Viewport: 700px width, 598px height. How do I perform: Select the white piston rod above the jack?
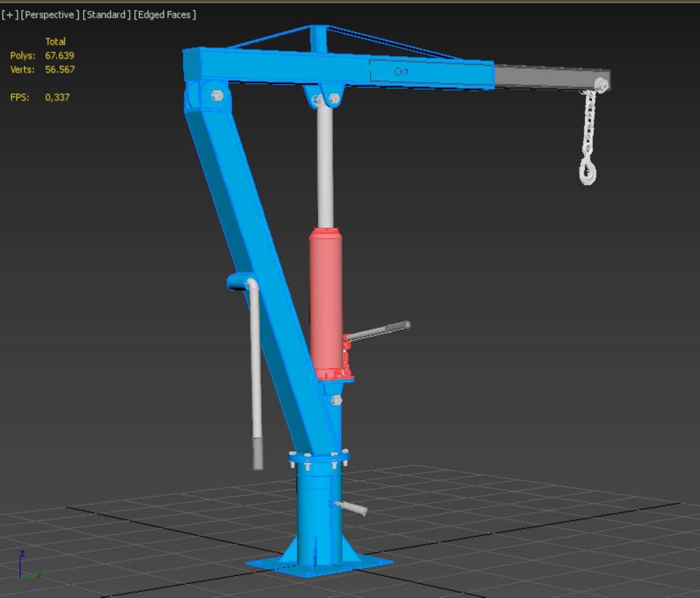(325, 165)
